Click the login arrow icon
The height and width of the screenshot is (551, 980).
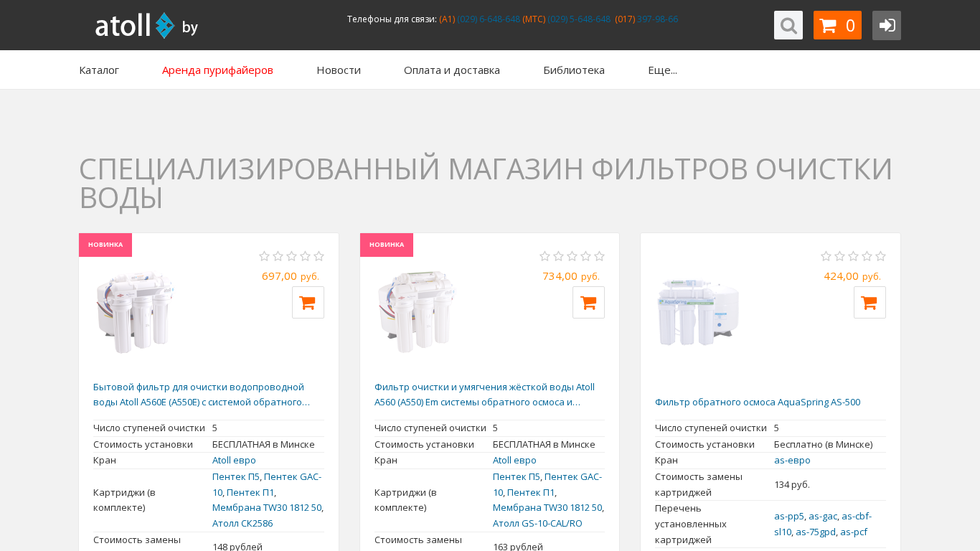(x=887, y=25)
